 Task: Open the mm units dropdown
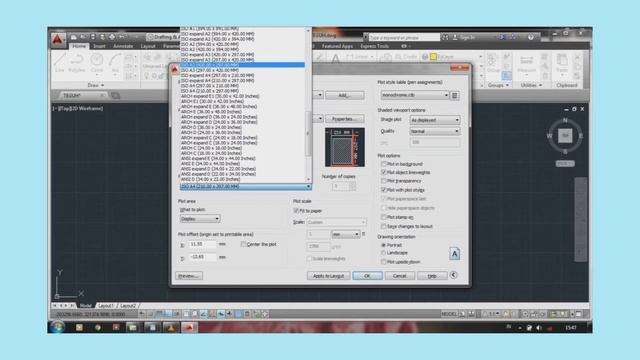click(345, 234)
